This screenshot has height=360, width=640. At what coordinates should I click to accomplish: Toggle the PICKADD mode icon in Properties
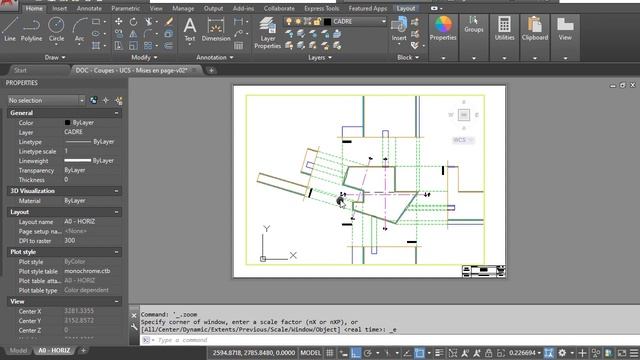(93, 100)
